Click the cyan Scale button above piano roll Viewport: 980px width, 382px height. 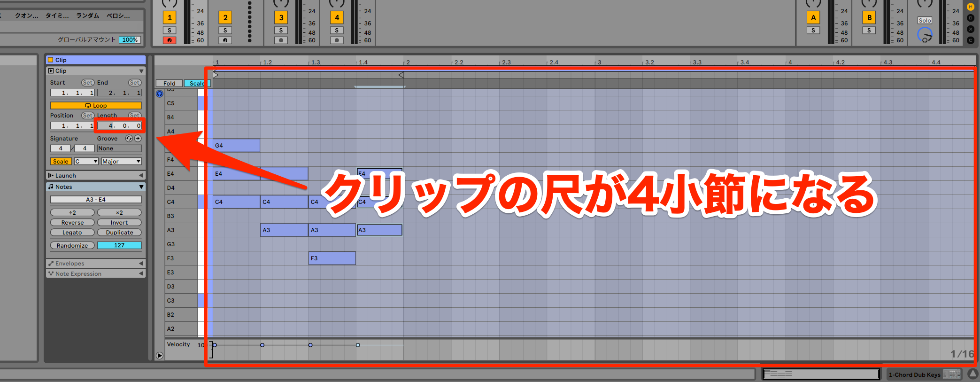197,83
